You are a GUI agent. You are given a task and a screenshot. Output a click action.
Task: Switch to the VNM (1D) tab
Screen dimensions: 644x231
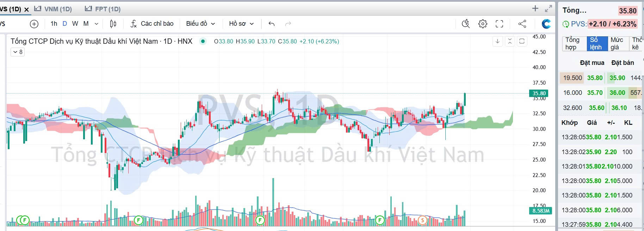point(53,9)
